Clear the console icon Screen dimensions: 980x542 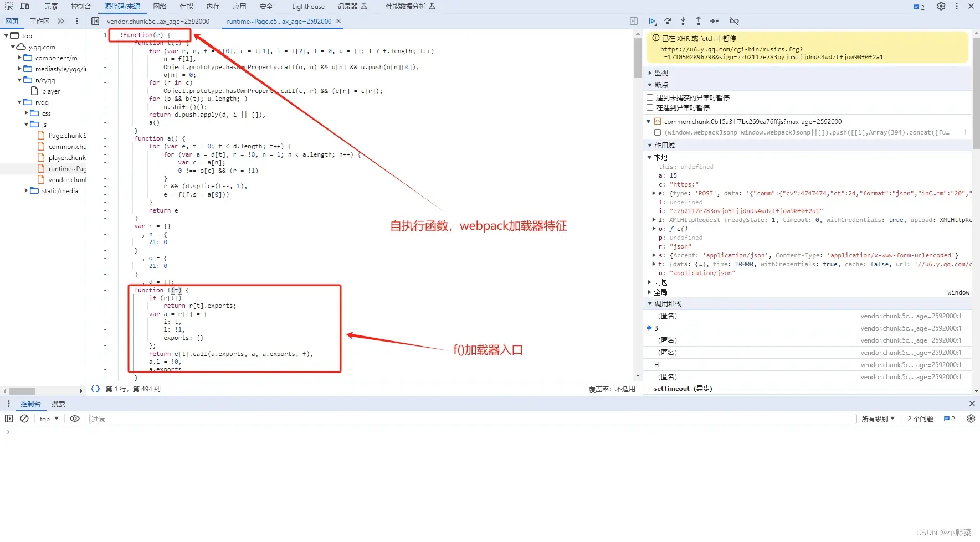click(x=24, y=419)
